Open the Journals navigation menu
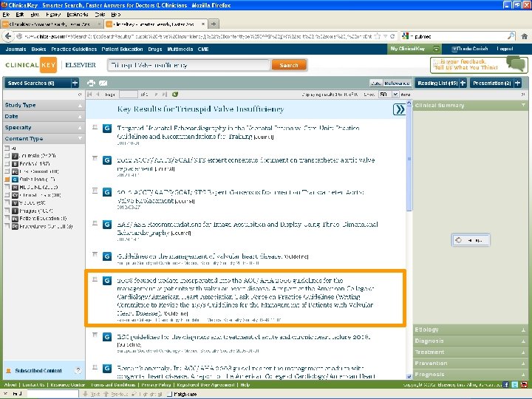Image resolution: width=532 pixels, height=399 pixels. [x=16, y=50]
